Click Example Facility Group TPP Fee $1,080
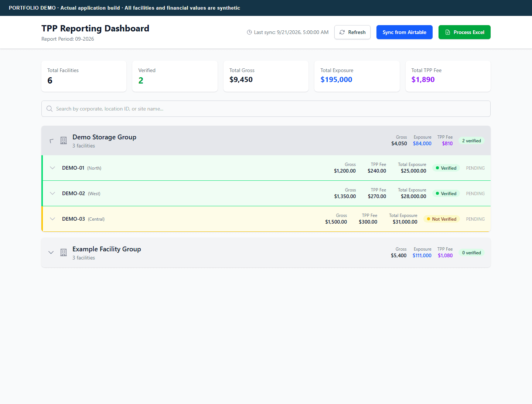 (445, 255)
